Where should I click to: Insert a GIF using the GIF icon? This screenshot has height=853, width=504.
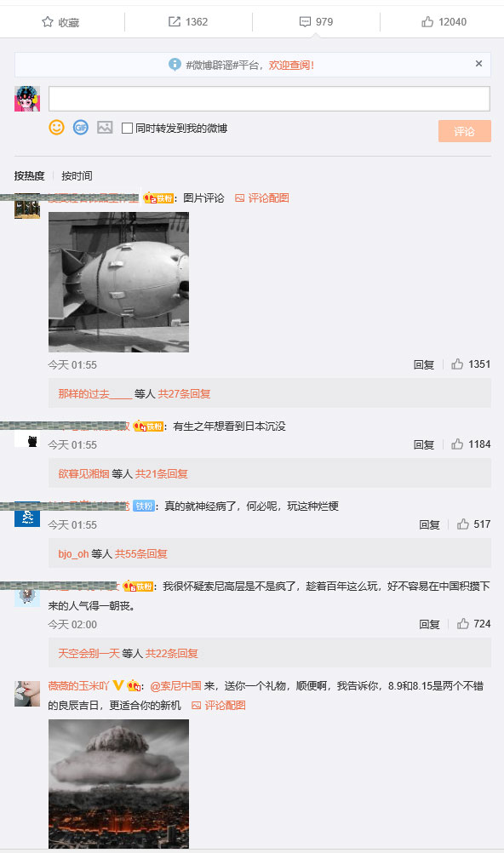click(81, 128)
